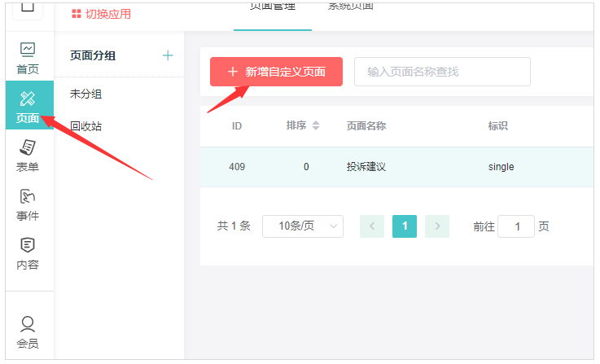Click the sort value 0 cell
The height and width of the screenshot is (364, 600).
(306, 167)
